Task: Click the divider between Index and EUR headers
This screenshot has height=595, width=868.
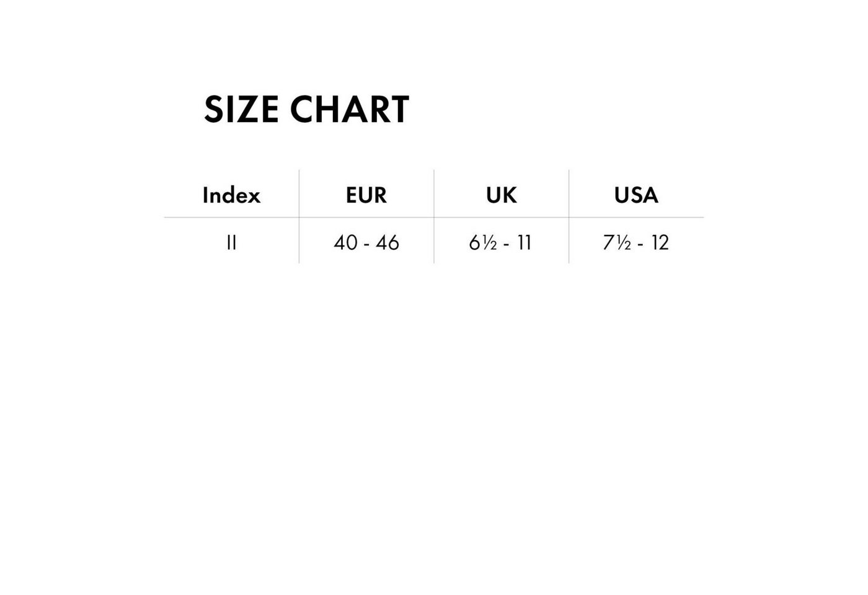Action: (x=299, y=193)
